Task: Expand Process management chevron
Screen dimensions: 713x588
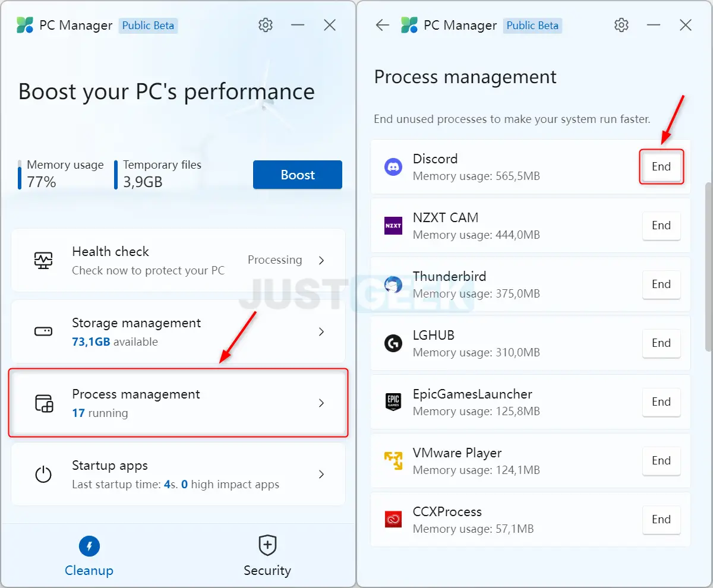Action: click(x=321, y=403)
